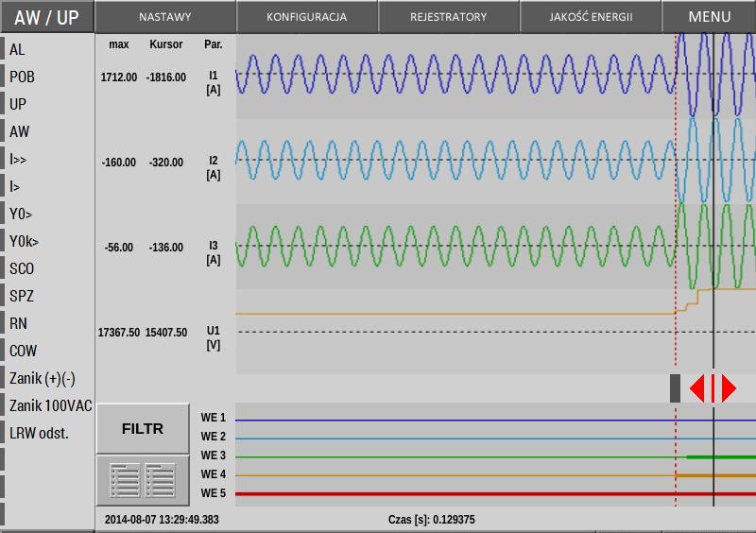The image size is (756, 533).
Task: Select AW in the signal list
Action: (x=19, y=131)
